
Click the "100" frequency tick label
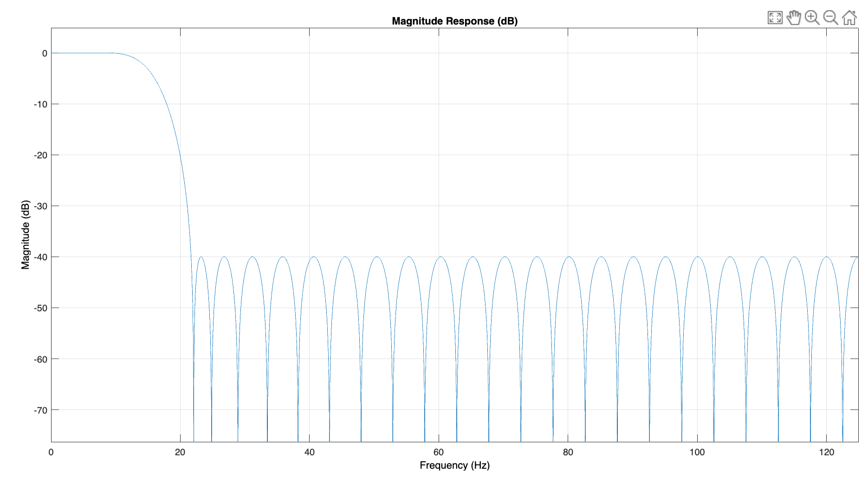point(697,452)
